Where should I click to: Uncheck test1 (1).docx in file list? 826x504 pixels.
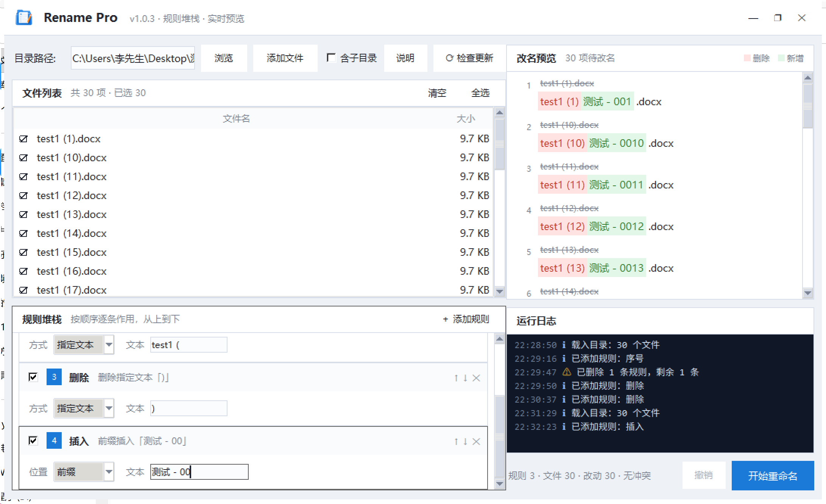[23, 139]
